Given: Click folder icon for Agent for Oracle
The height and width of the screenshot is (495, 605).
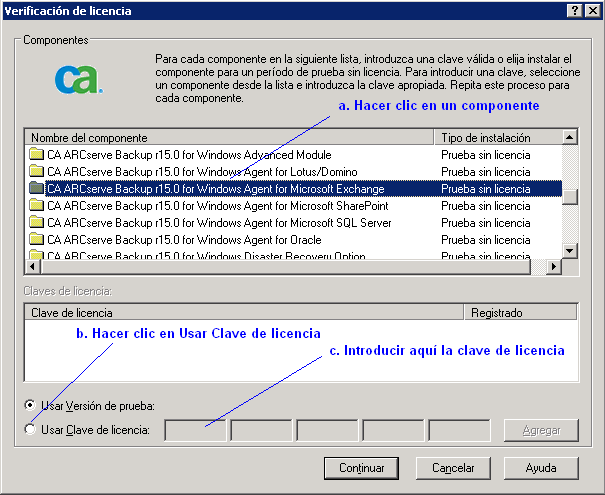Looking at the screenshot, I should click(x=37, y=240).
